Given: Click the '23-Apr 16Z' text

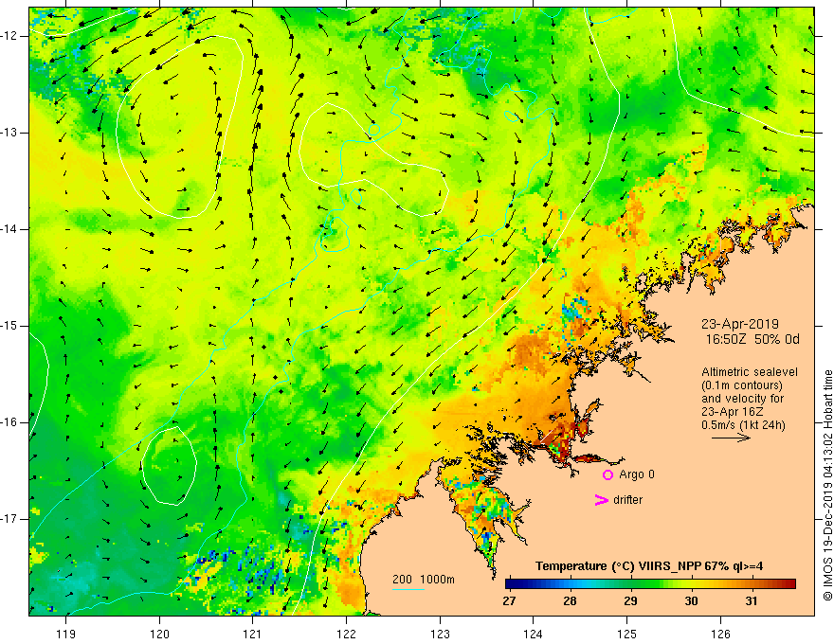Looking at the screenshot, I should 733,412.
